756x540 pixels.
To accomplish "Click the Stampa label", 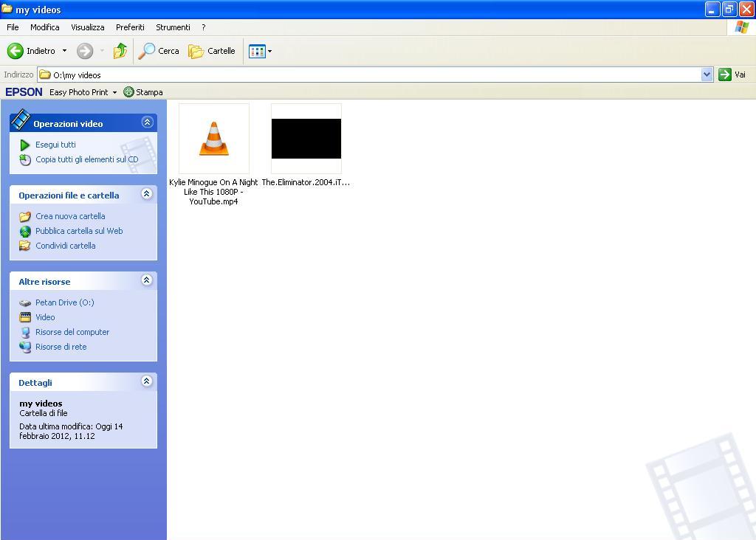I will tap(149, 92).
